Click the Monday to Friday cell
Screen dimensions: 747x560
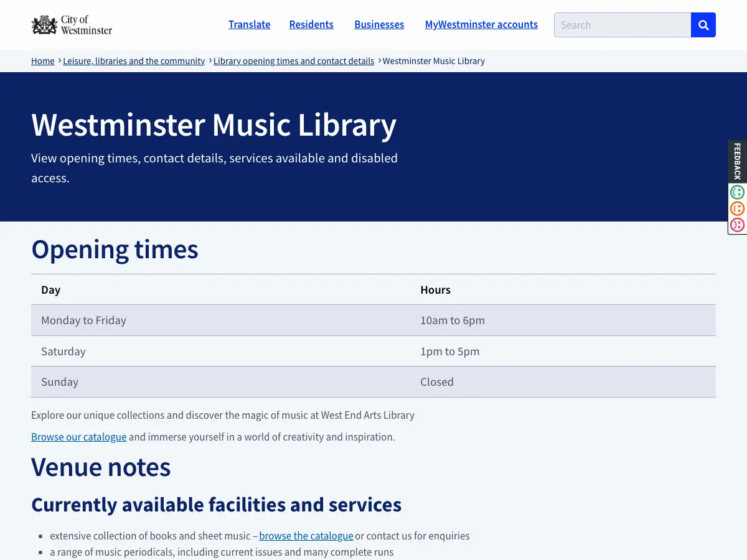[x=220, y=320]
